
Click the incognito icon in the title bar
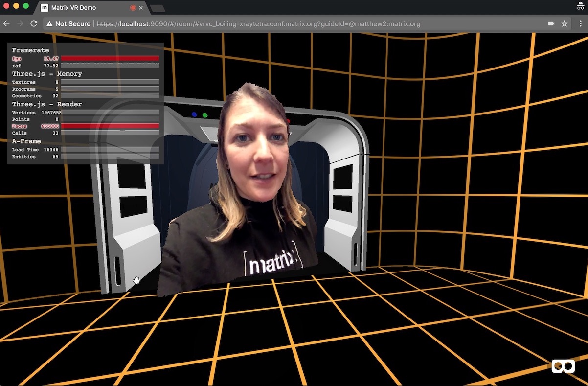click(581, 6)
